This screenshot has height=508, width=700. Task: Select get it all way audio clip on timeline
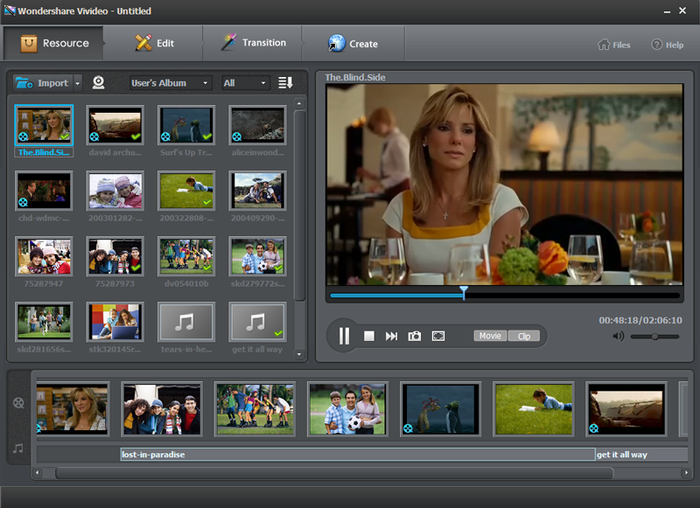pyautogui.click(x=642, y=454)
